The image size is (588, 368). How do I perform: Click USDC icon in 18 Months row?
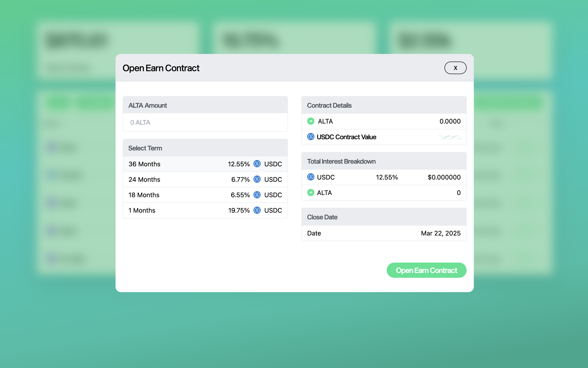pos(257,195)
